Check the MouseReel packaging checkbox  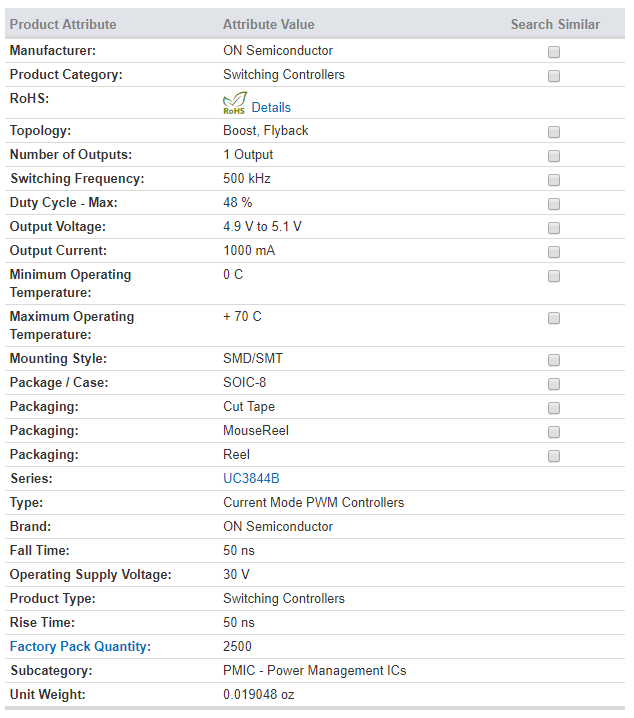click(x=554, y=432)
